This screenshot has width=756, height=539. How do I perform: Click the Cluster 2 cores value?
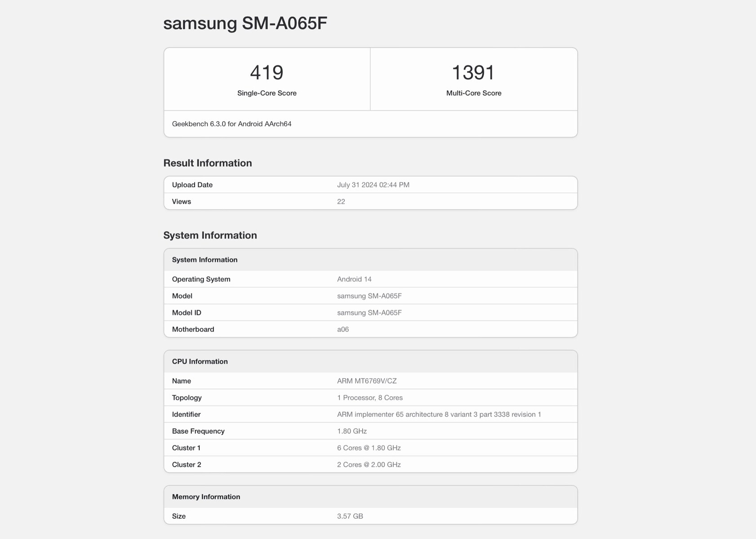pos(369,464)
